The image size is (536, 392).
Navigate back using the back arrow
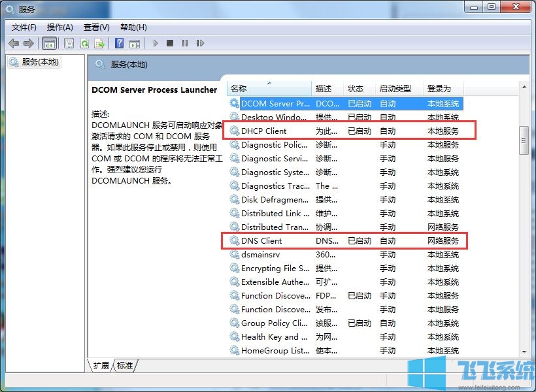14,43
